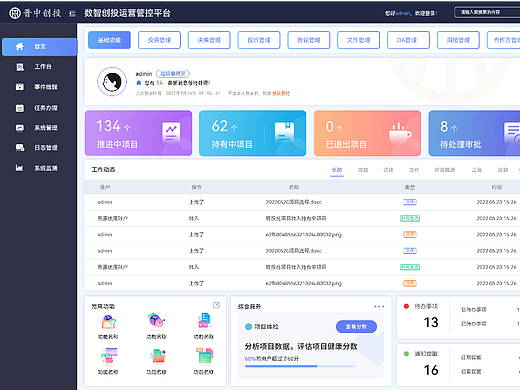Click the 管理员 role badge beside admin
Screen dimensions: 520x390
coord(173,73)
